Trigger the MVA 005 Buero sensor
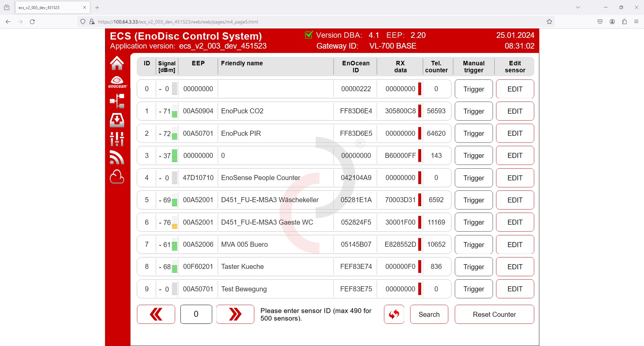644x346 pixels. 474,245
